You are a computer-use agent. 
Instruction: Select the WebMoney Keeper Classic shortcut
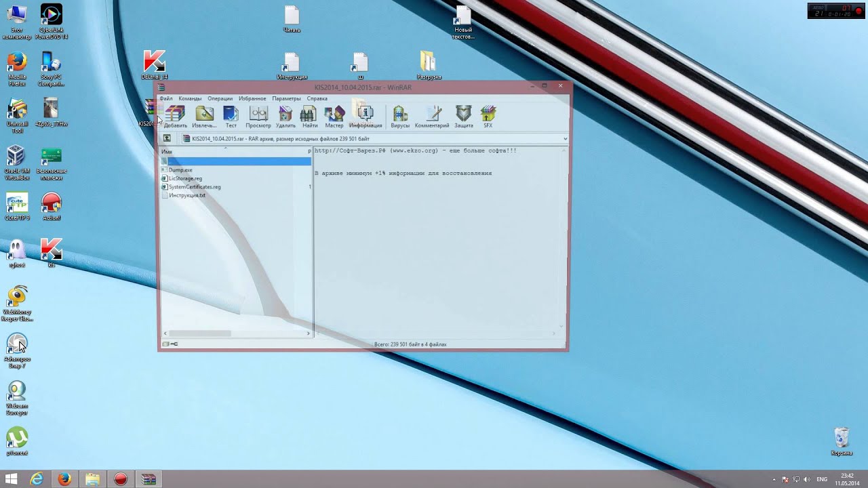tap(17, 303)
